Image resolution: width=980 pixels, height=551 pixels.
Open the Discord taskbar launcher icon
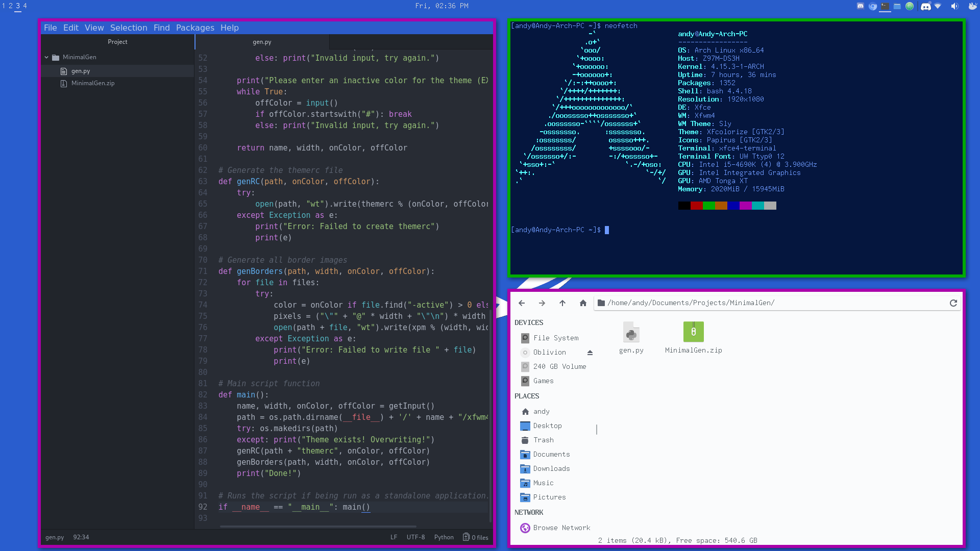click(x=861, y=6)
